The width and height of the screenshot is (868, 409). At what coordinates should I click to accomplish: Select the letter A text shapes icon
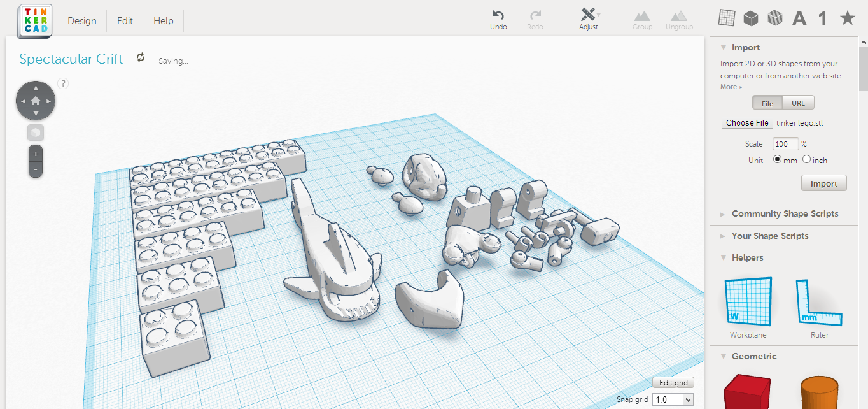coord(799,18)
